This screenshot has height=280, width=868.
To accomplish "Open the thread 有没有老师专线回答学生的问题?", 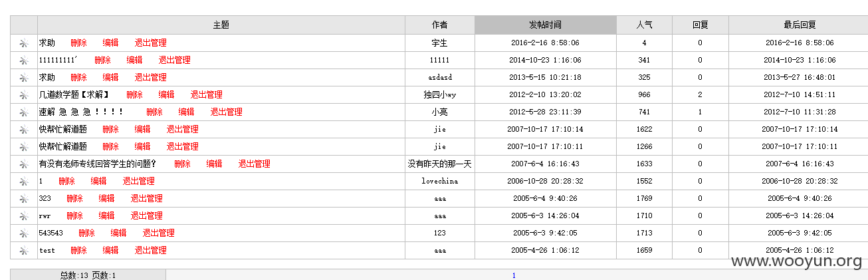I will (x=98, y=164).
